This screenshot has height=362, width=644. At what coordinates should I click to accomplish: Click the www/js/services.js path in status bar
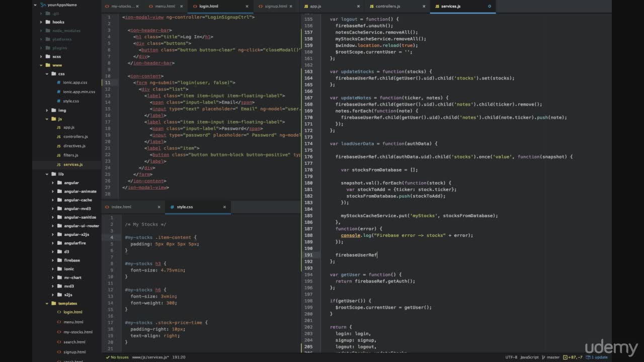[x=150, y=357]
